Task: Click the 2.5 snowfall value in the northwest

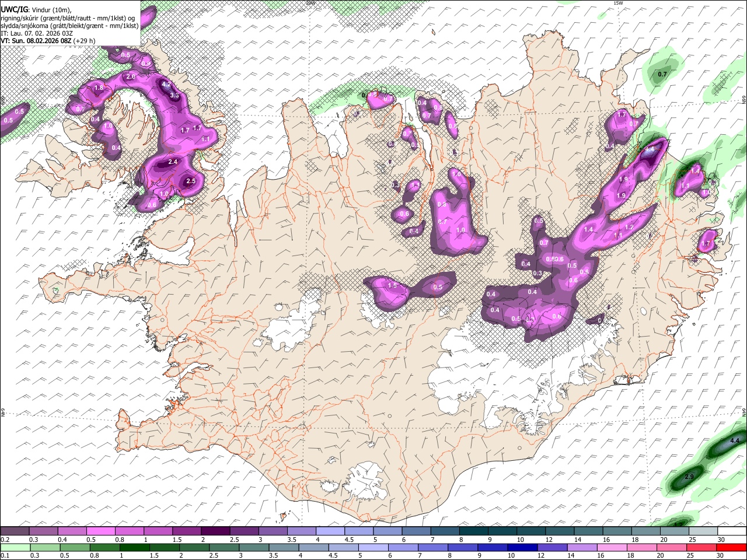Action: [x=191, y=181]
